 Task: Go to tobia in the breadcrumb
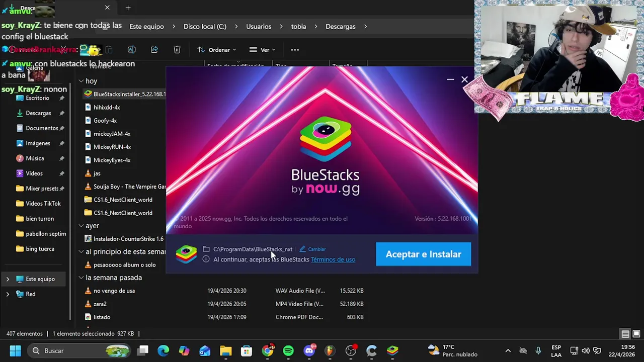tap(298, 27)
